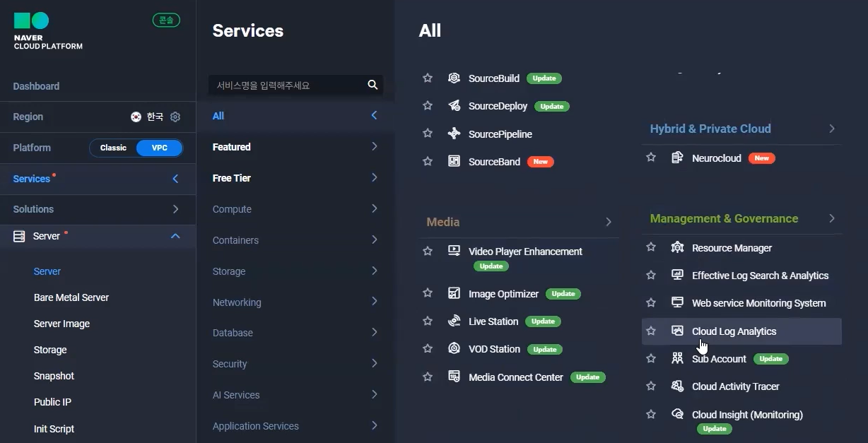Click the SourceBuild service icon

(x=454, y=78)
